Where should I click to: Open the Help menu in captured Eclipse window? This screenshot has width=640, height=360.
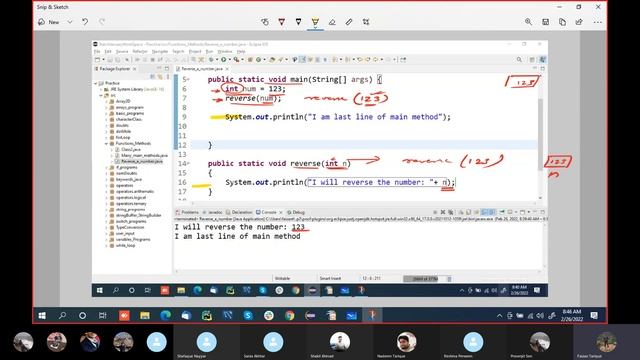[241, 51]
